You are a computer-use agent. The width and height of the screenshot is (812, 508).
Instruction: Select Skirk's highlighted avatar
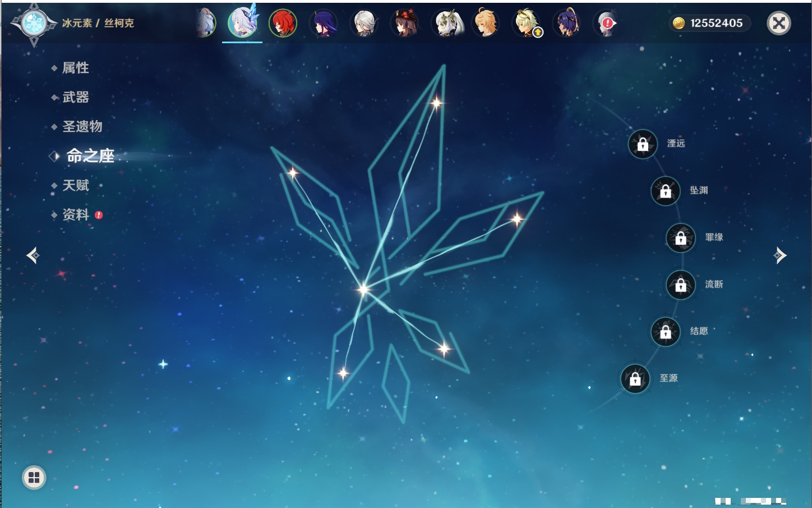coord(243,22)
